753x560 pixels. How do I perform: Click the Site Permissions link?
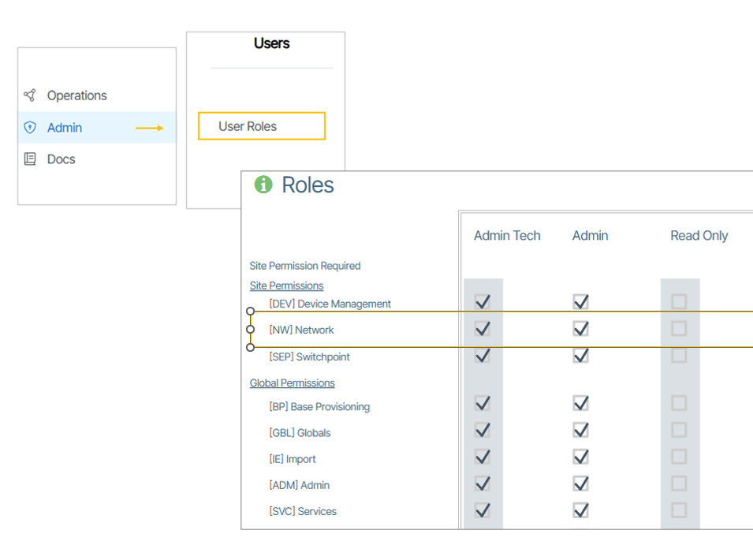click(x=286, y=286)
